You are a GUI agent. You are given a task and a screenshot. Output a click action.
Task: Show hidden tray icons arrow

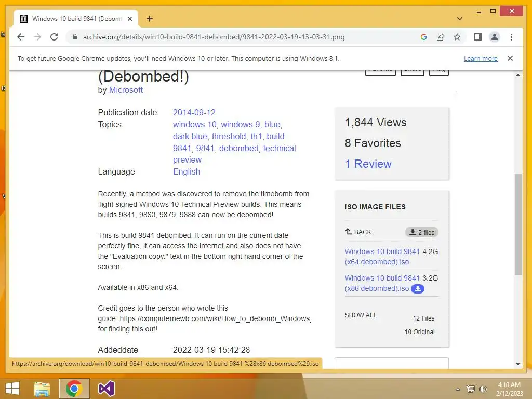458,389
